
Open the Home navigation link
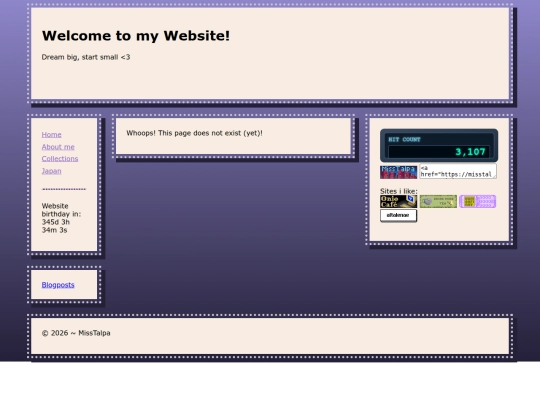pyautogui.click(x=51, y=135)
